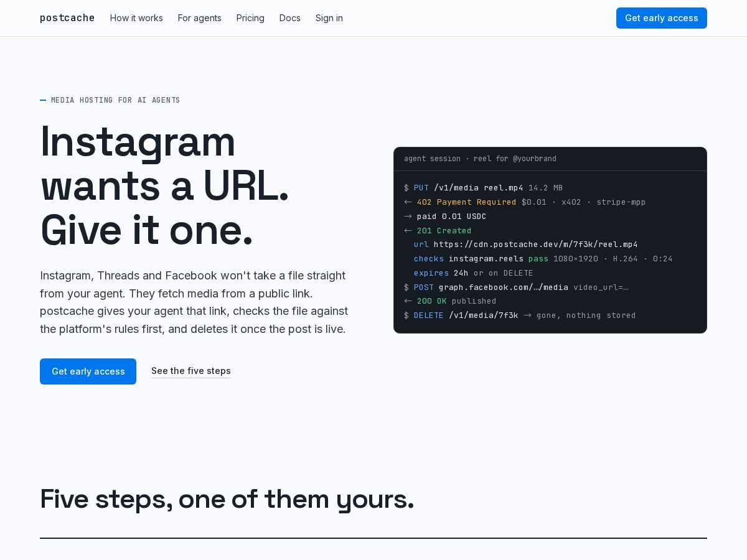Viewport: 747px width, 560px height.
Task: Click the agent session terminal title
Action: [x=480, y=159]
